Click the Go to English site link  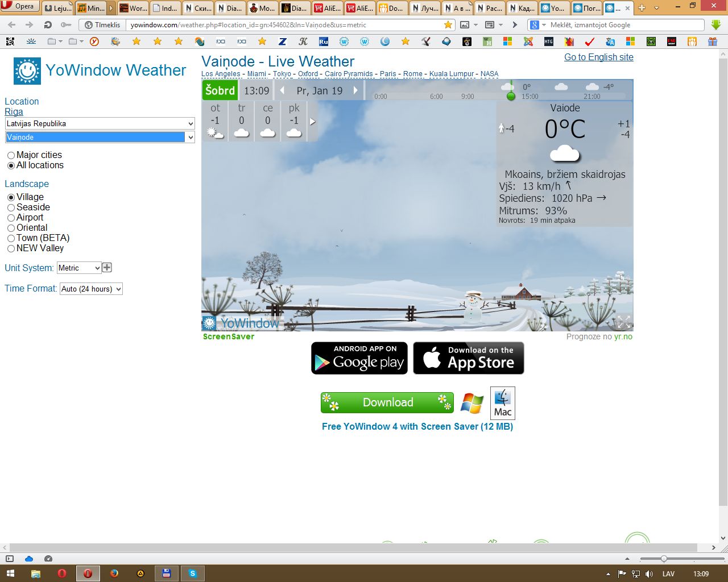coord(598,57)
